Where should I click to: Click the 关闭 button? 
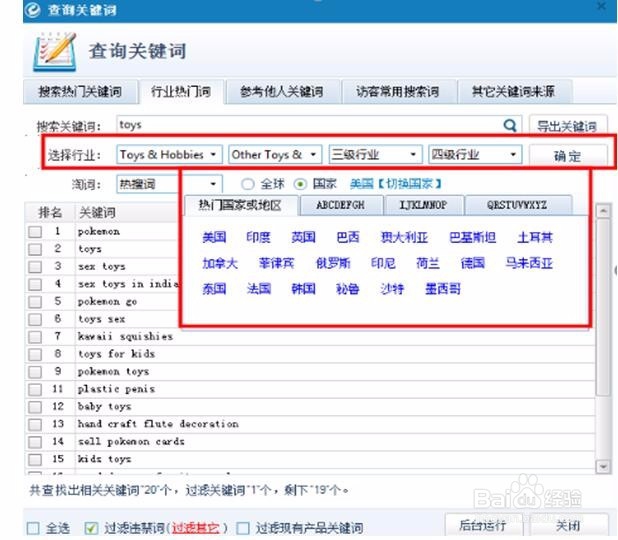pyautogui.click(x=568, y=525)
